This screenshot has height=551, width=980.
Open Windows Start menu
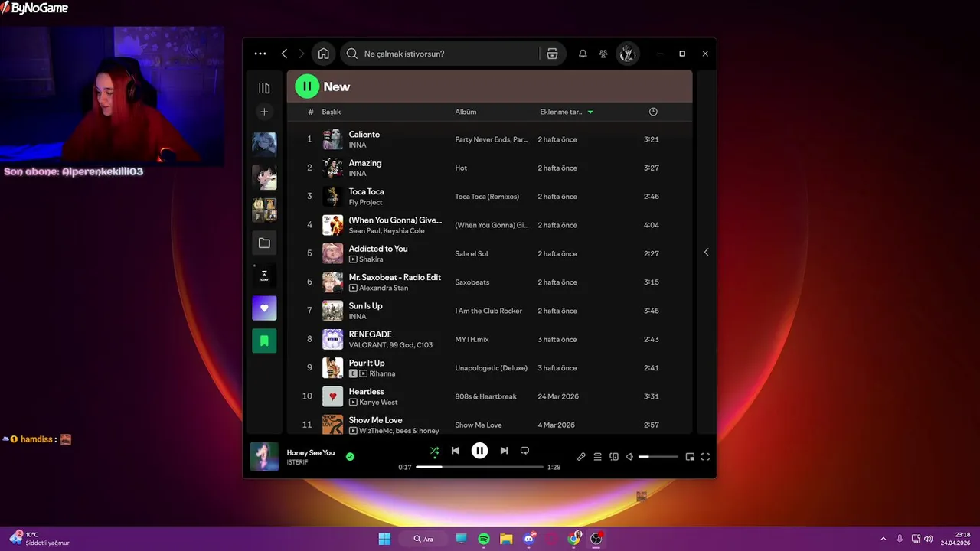384,539
